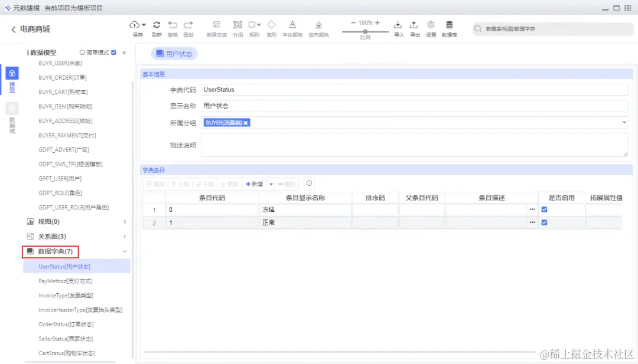Click the zoom out minus button
Screen dimensions: 638x364
(x=353, y=23)
